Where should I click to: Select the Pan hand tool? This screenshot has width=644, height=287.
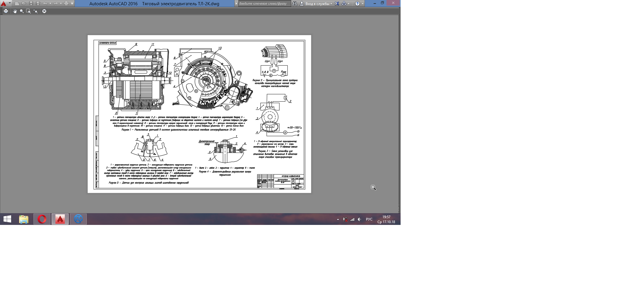coord(15,11)
